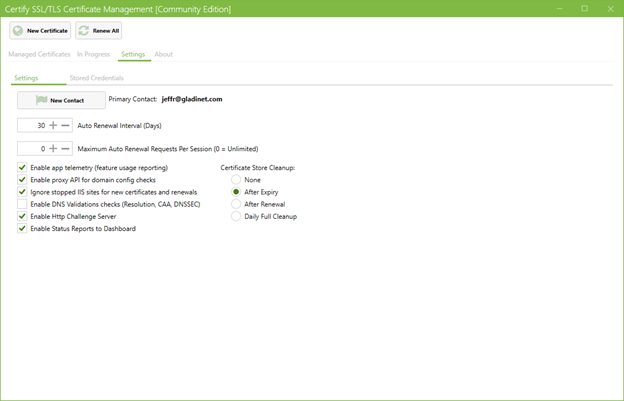Viewport: 624px width, 401px height.
Task: Select the After Renewal radio option
Action: (x=236, y=204)
